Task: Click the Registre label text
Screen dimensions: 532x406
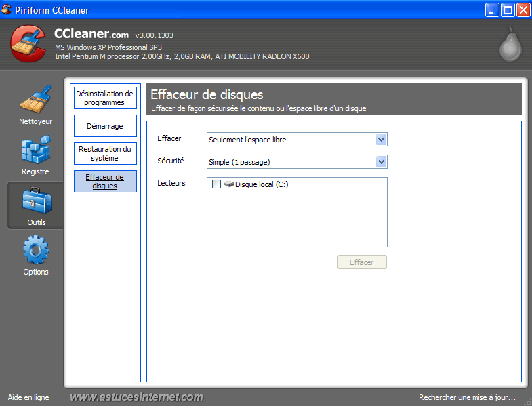Action: coord(35,171)
